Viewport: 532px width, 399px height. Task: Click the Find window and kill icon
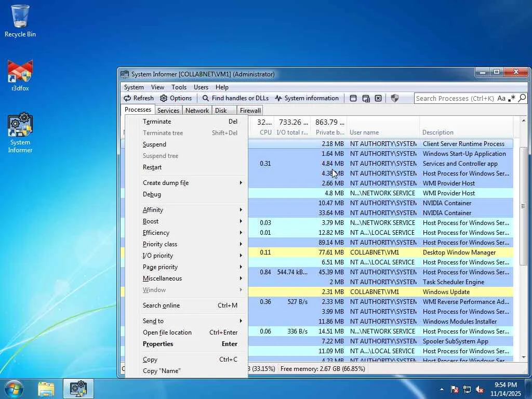[378, 98]
